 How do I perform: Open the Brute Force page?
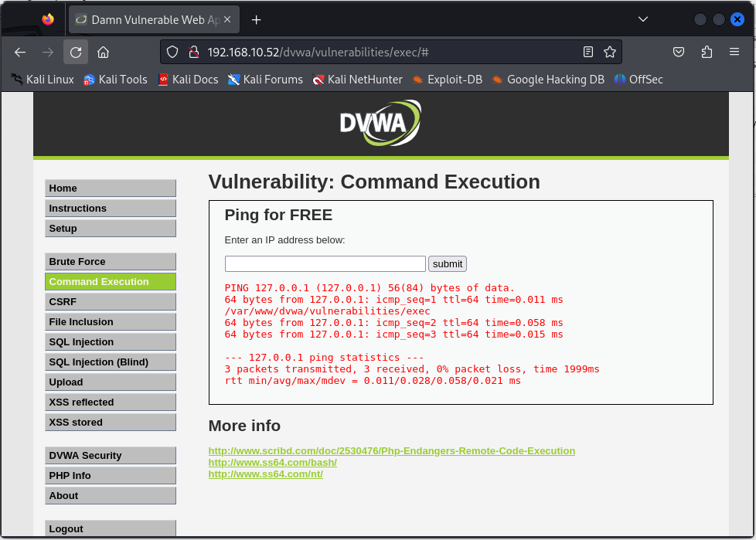point(111,262)
